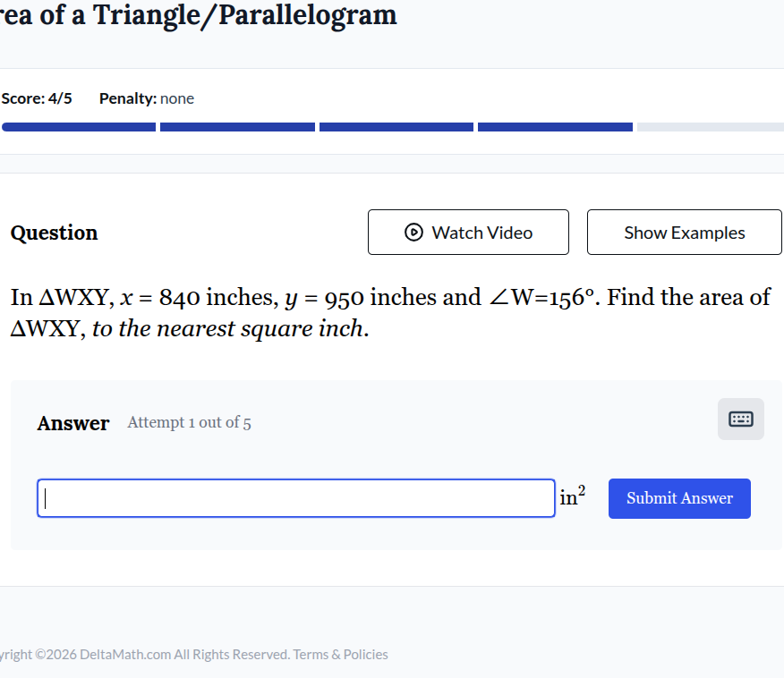784x678 pixels.
Task: Click the Score: 4/5 indicator
Action: (37, 98)
